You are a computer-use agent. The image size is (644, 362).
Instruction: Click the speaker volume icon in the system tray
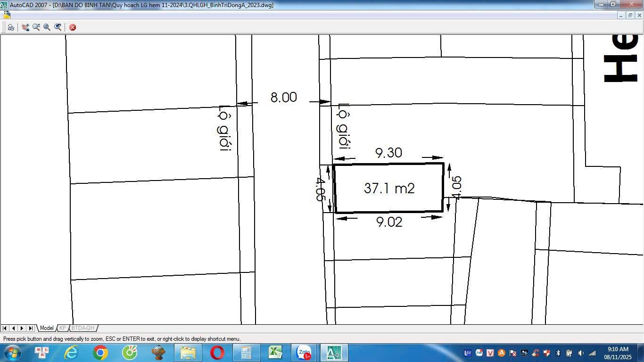[581, 353]
